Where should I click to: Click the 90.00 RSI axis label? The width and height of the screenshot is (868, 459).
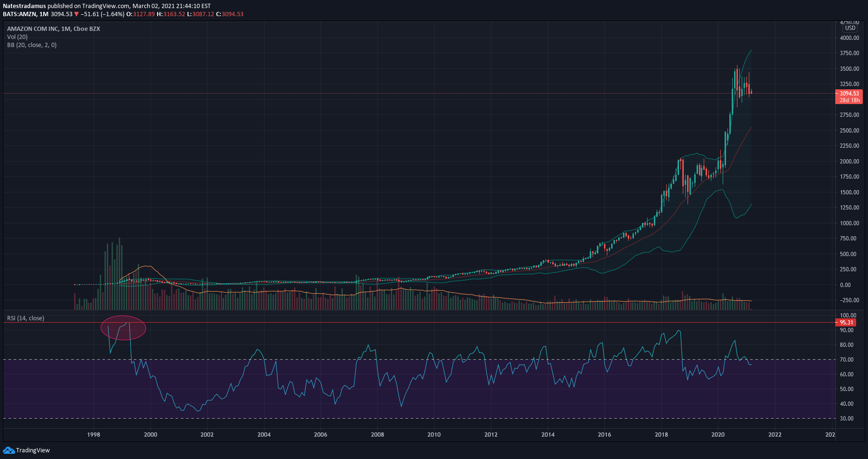tap(847, 330)
